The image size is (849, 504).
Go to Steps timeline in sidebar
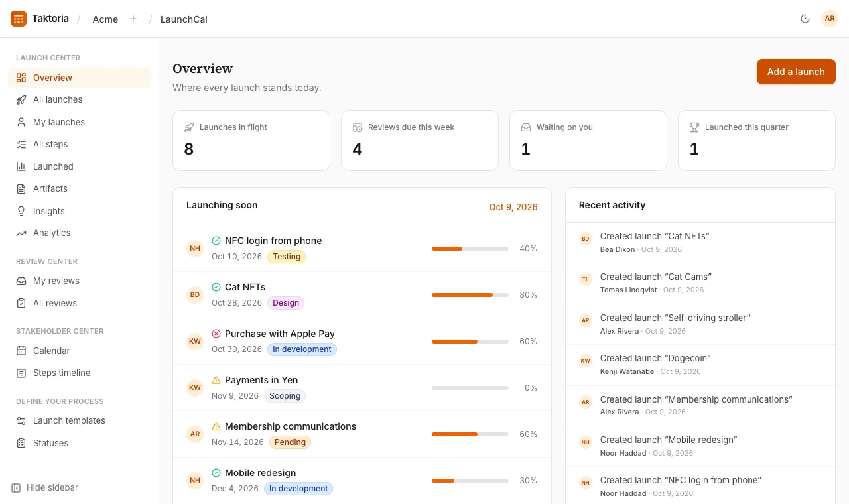[80, 373]
